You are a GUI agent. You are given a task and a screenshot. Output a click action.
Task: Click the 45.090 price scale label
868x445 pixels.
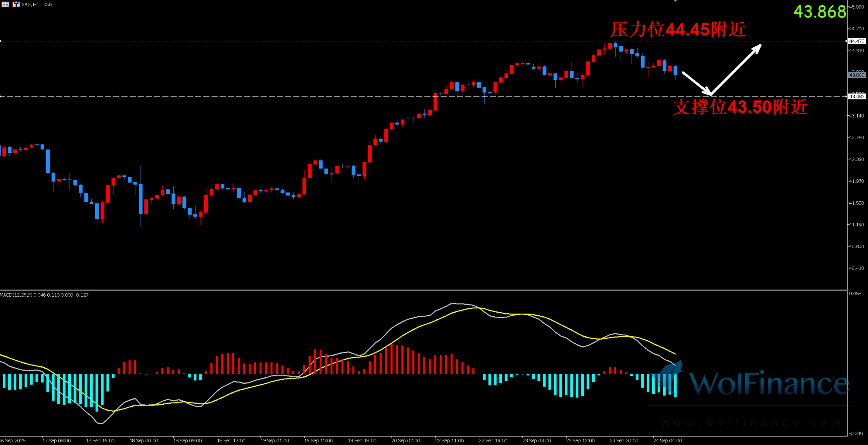856,7
